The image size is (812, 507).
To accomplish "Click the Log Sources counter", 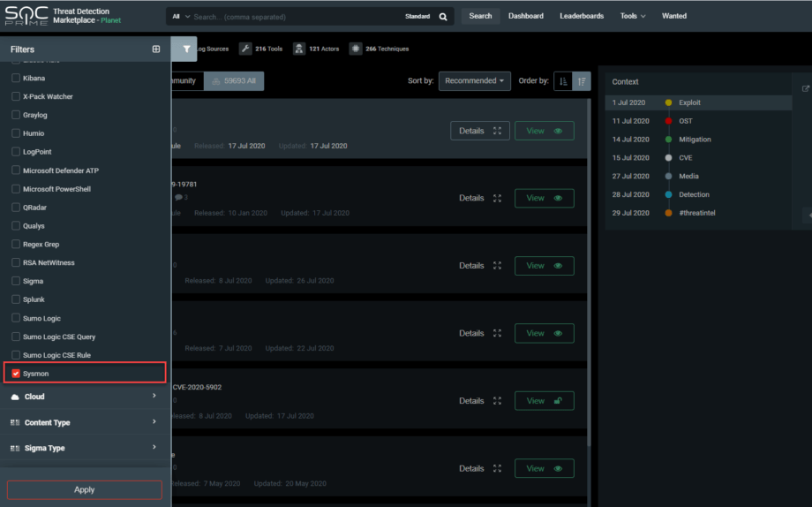I will click(x=212, y=49).
